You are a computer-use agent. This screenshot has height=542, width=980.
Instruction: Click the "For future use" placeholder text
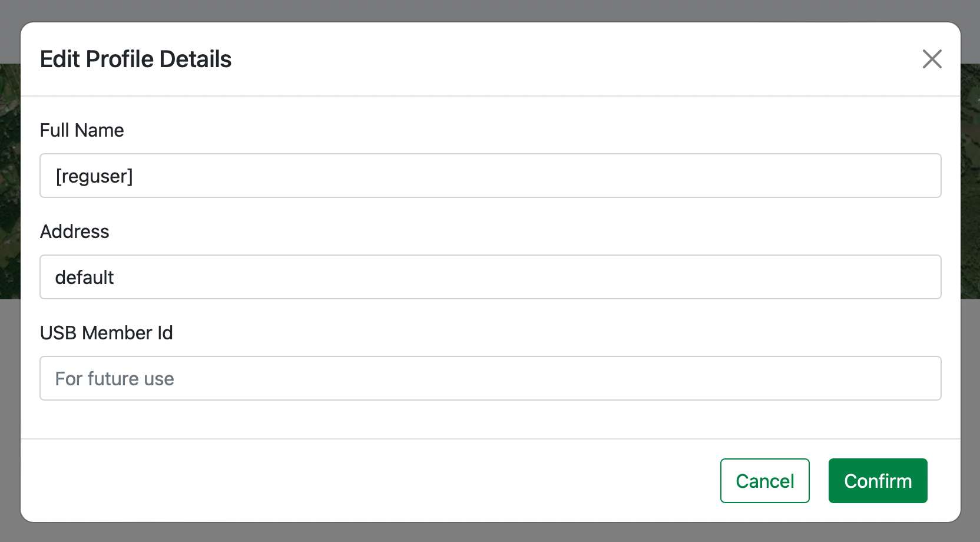(x=114, y=379)
